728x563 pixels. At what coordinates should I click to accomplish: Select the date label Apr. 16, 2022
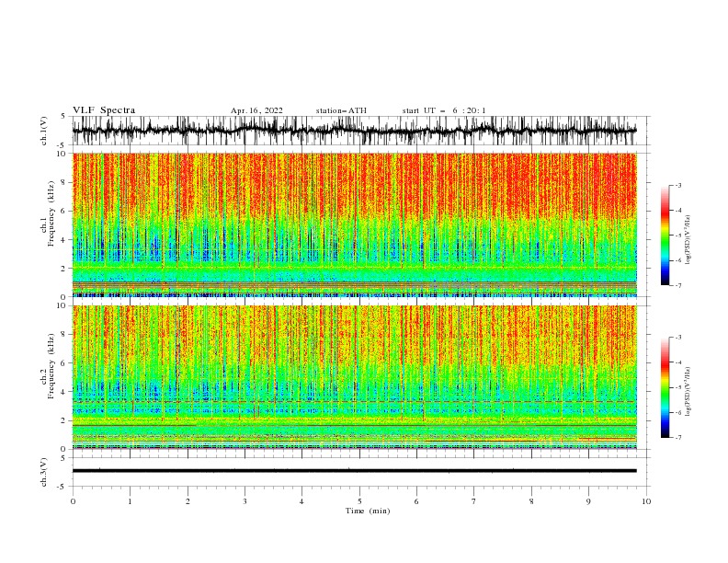pyautogui.click(x=256, y=110)
